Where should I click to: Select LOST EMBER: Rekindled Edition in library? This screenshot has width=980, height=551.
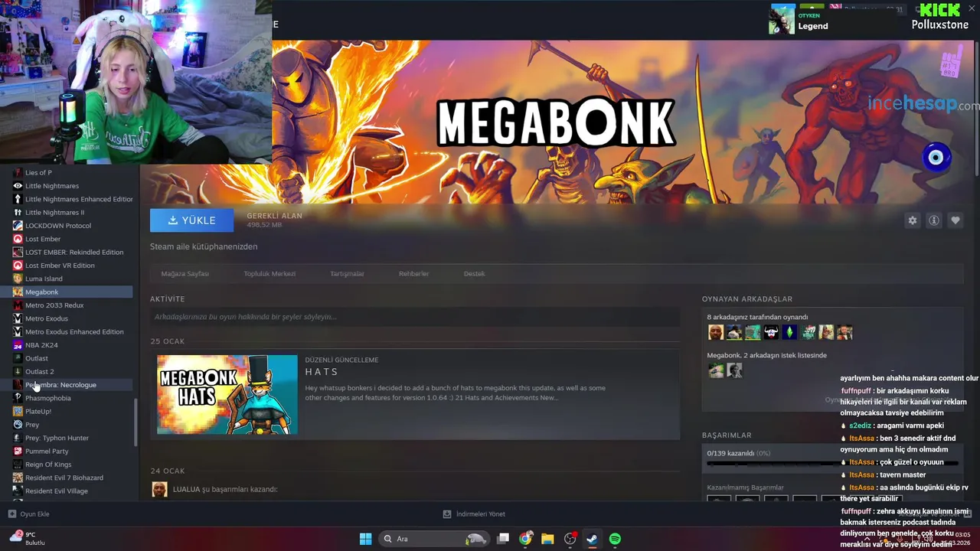pyautogui.click(x=74, y=252)
